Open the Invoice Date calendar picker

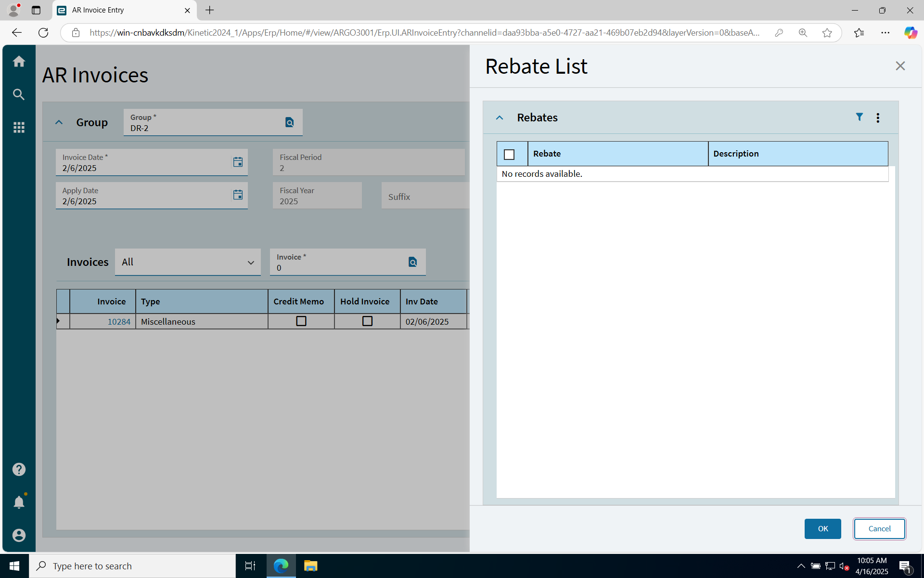point(238,162)
